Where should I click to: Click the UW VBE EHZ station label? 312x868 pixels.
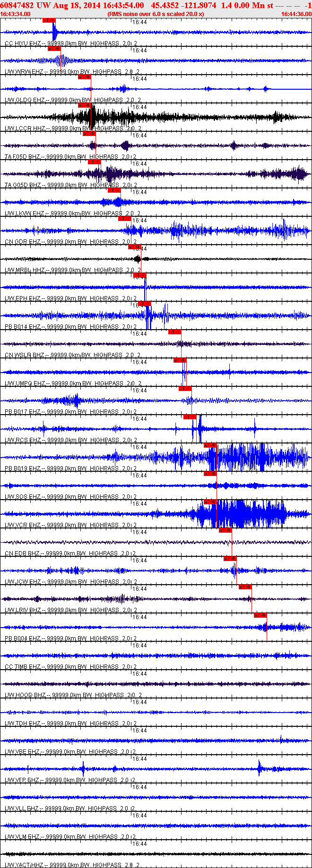23,752
